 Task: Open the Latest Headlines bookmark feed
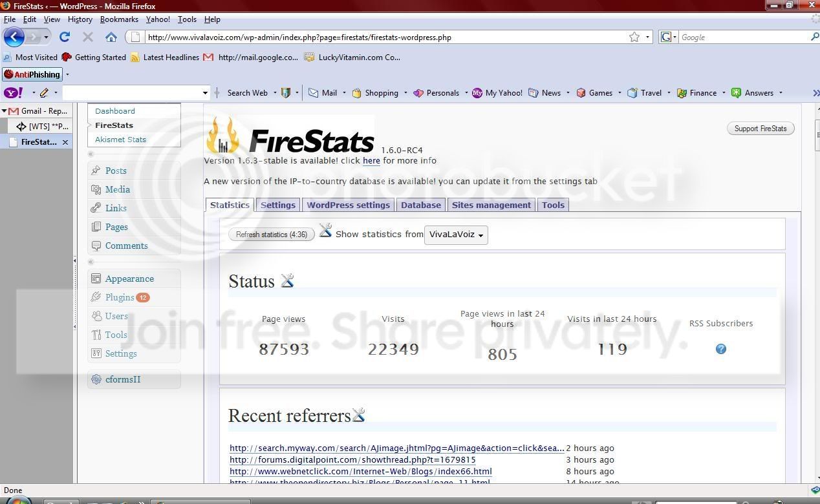(x=165, y=58)
